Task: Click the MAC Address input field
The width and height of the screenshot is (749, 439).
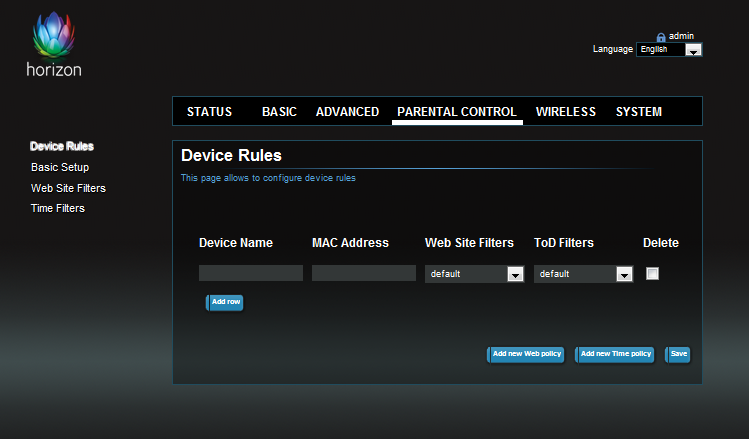Action: click(x=364, y=273)
